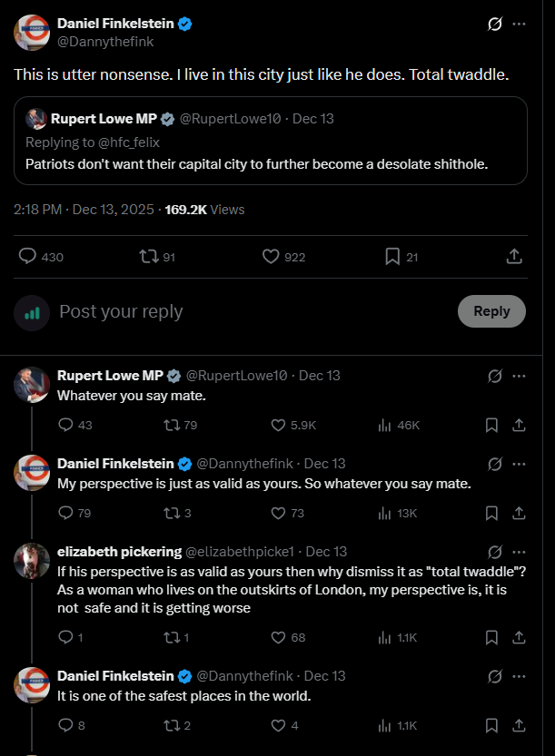Share the main post
555x756 pixels.
tap(515, 257)
